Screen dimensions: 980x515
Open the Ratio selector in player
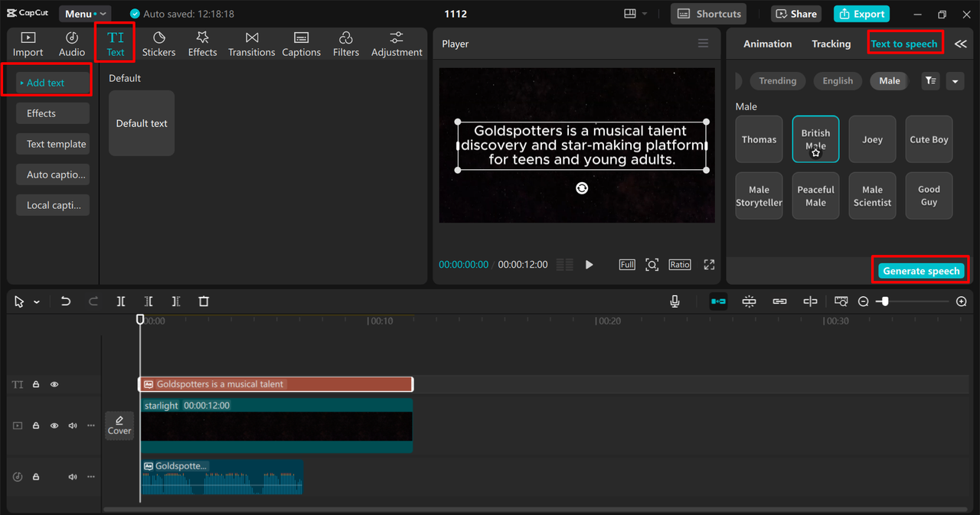point(680,264)
